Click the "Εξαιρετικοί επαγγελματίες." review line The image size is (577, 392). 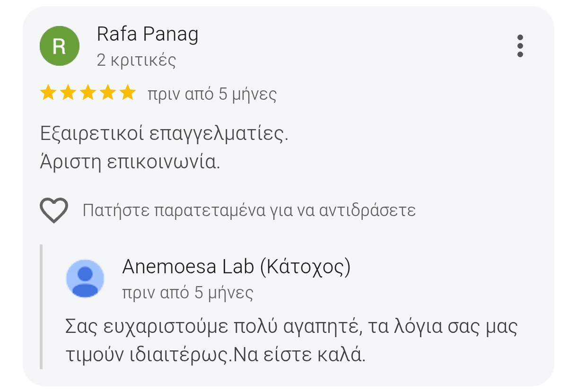point(164,135)
